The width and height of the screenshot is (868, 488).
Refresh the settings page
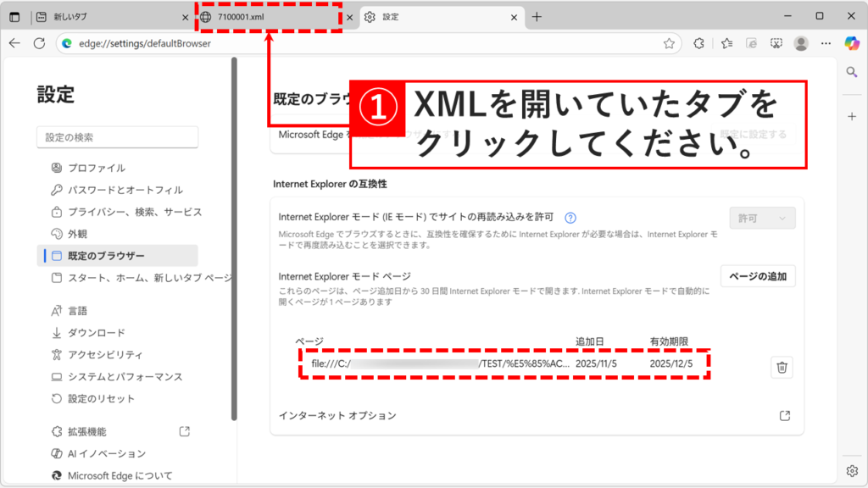click(x=39, y=43)
